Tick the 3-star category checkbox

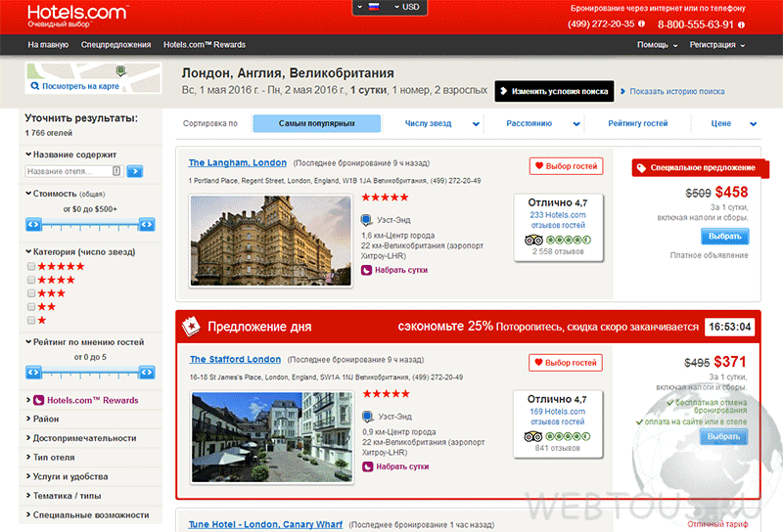coord(31,293)
